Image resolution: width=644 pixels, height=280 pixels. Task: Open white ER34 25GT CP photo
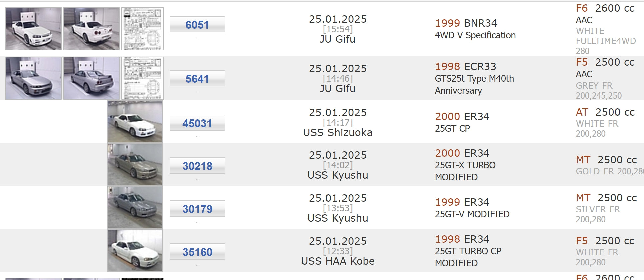click(x=135, y=122)
